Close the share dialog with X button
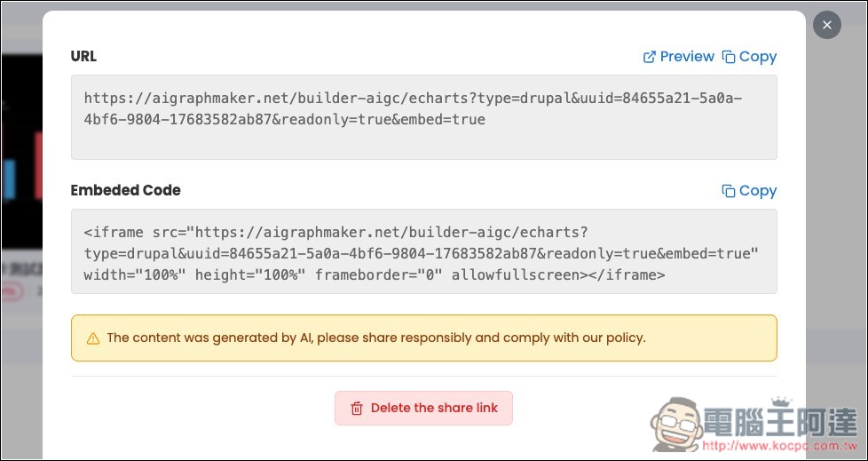This screenshot has height=461, width=868. (x=826, y=25)
